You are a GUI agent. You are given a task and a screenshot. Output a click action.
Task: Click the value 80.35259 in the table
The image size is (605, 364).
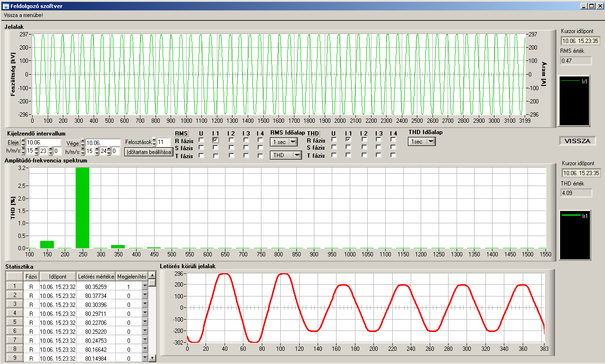click(96, 287)
